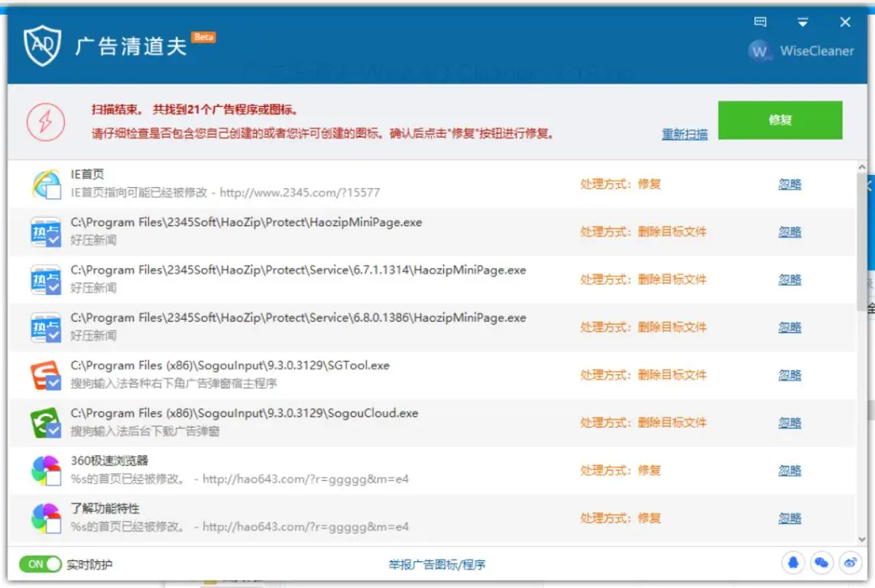
Task: Ignore the SogouCloud.exe entry
Action: pos(790,422)
